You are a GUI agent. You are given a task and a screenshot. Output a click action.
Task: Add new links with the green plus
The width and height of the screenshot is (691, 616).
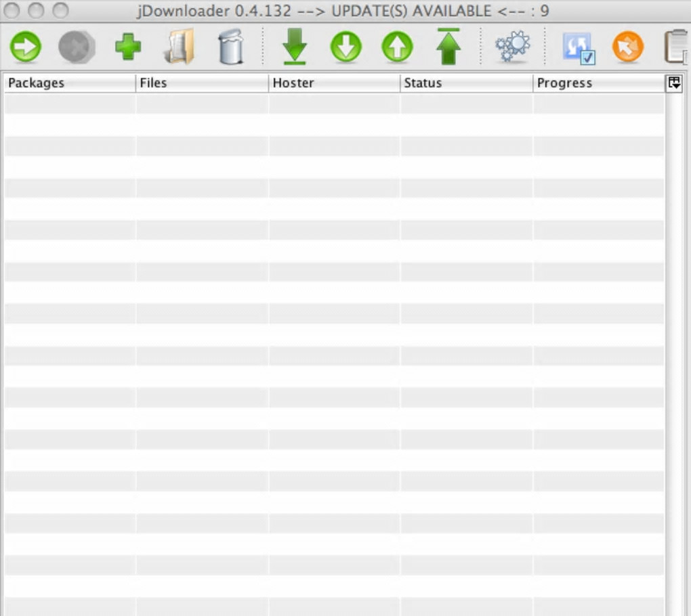coord(128,47)
